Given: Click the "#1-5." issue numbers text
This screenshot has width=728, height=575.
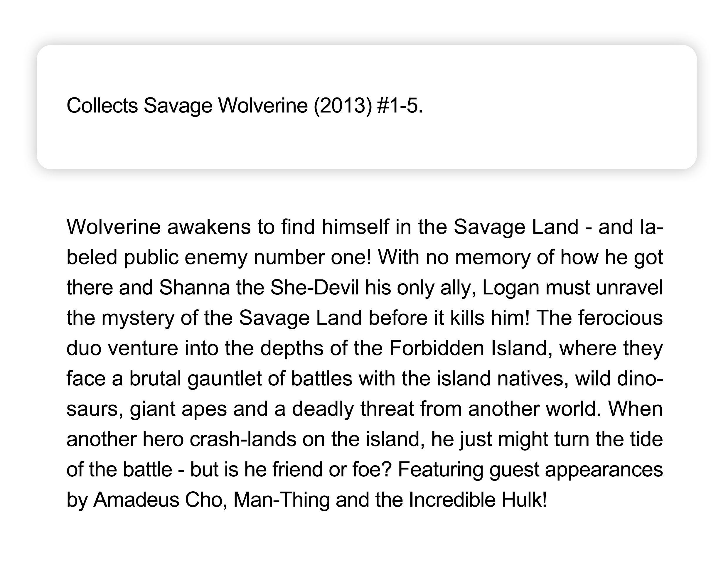Looking at the screenshot, I should point(400,106).
